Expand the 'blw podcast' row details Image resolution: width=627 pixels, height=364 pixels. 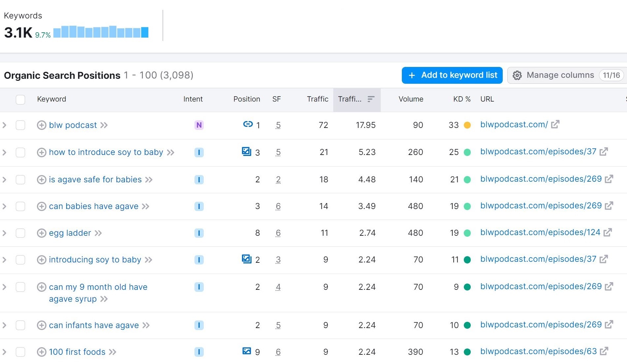5,125
